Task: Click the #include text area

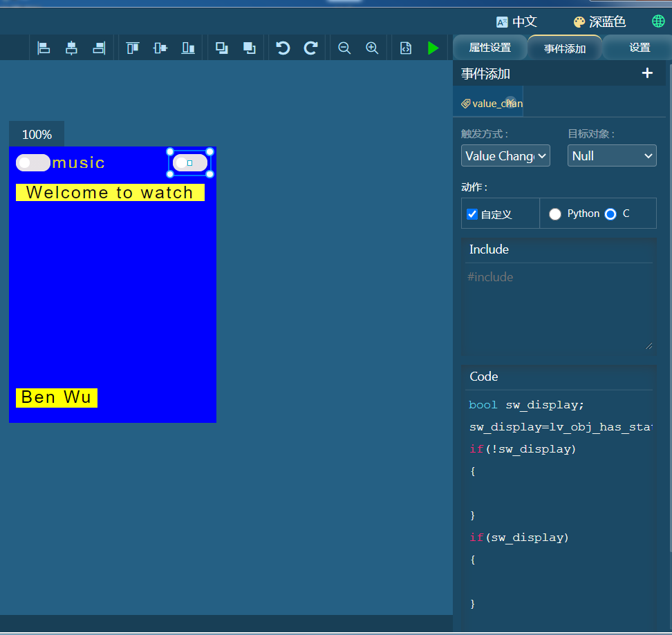Action: pyautogui.click(x=559, y=307)
